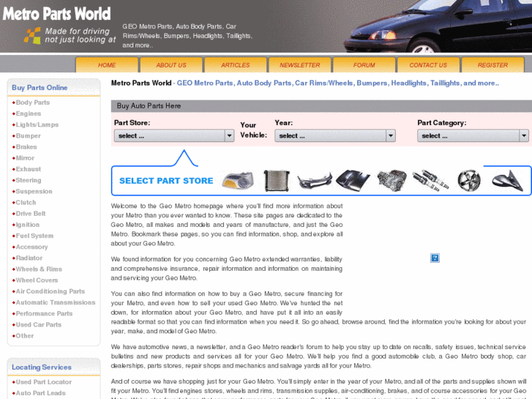The height and width of the screenshot is (399, 532).
Task: Open Engines category link
Action: pyautogui.click(x=29, y=113)
